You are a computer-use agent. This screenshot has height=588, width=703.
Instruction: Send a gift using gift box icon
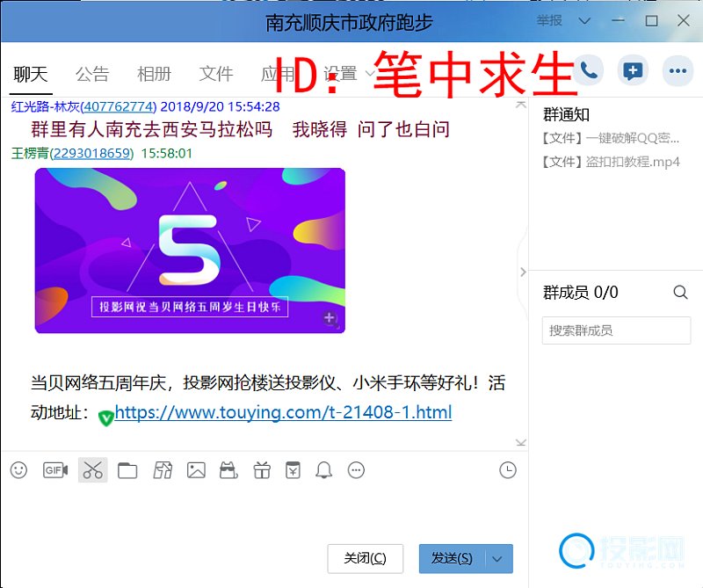coord(262,470)
